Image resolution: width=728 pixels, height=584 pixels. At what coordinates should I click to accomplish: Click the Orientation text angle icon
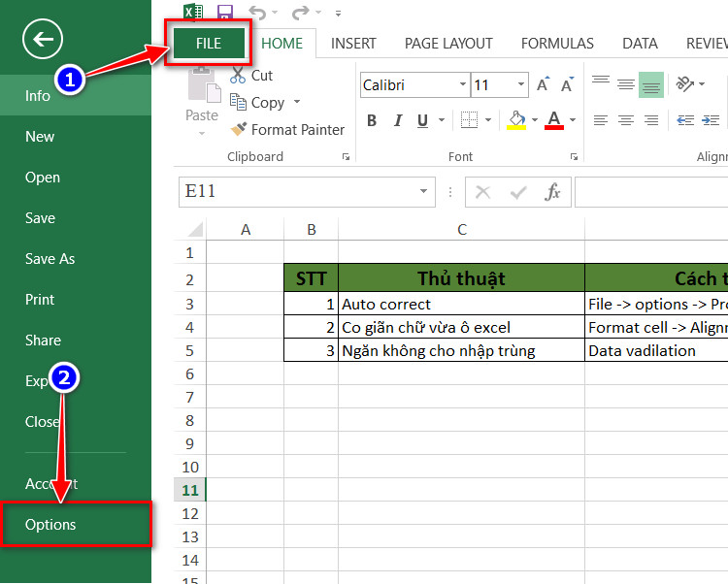pyautogui.click(x=685, y=84)
